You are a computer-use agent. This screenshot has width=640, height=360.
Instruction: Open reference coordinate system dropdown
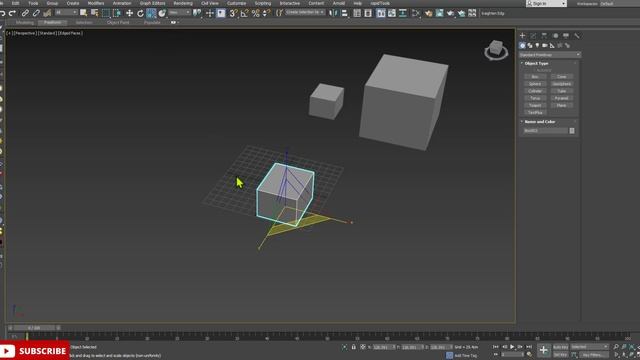(x=180, y=13)
